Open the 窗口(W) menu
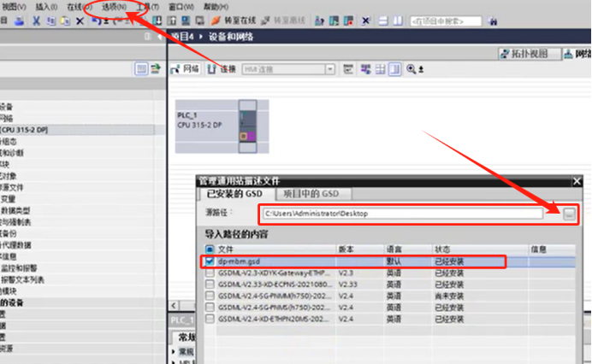 tap(181, 7)
